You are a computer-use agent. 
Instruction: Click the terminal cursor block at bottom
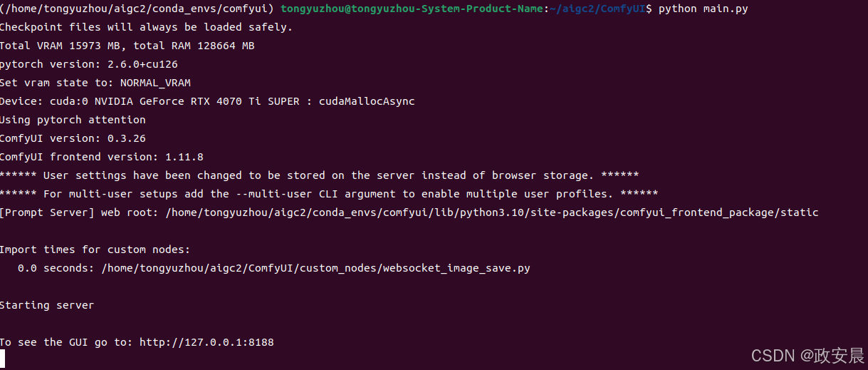(3, 359)
